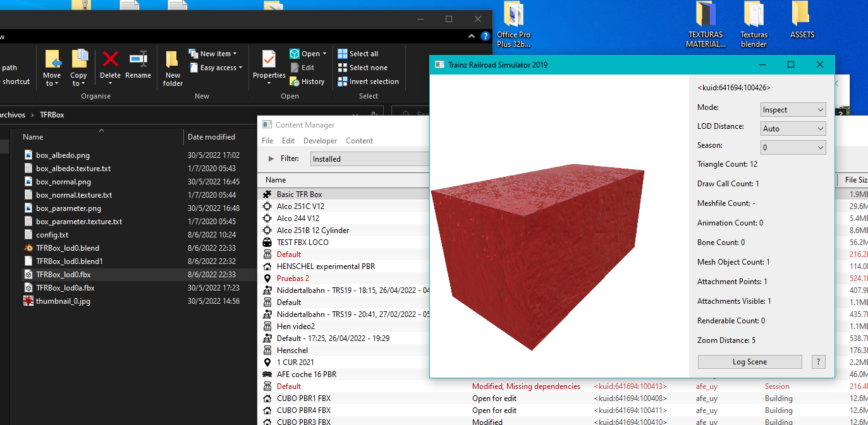The width and height of the screenshot is (868, 425).
Task: Click File Explorer blue help icon
Action: [486, 36]
